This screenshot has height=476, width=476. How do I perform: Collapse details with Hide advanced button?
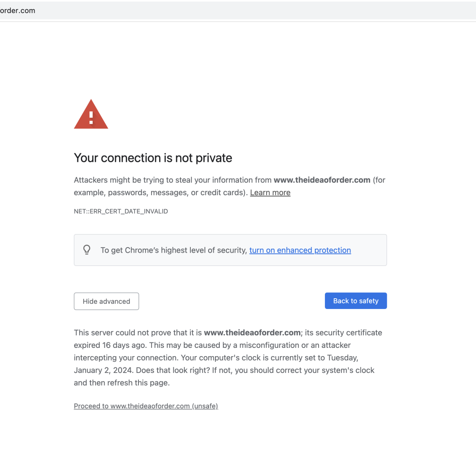point(106,301)
